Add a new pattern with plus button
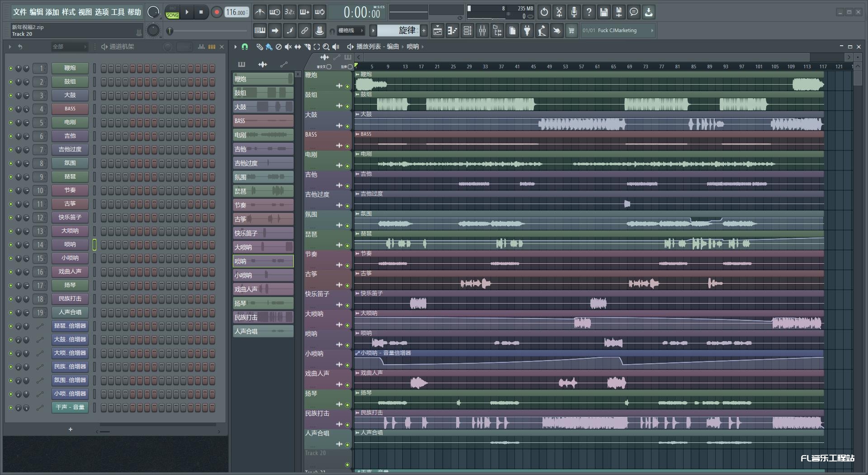Screen dimensions: 868x475 424,31
